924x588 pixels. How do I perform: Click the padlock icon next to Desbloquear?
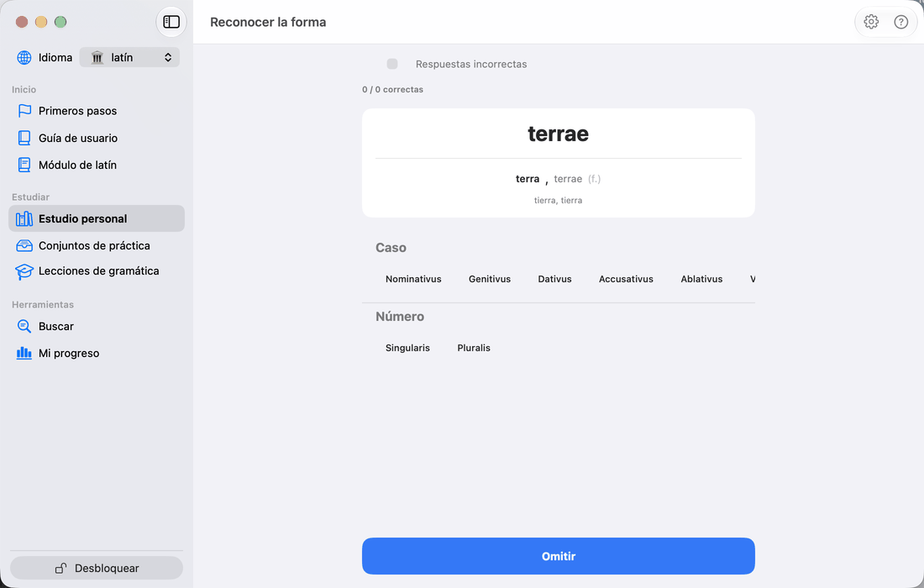pos(60,568)
